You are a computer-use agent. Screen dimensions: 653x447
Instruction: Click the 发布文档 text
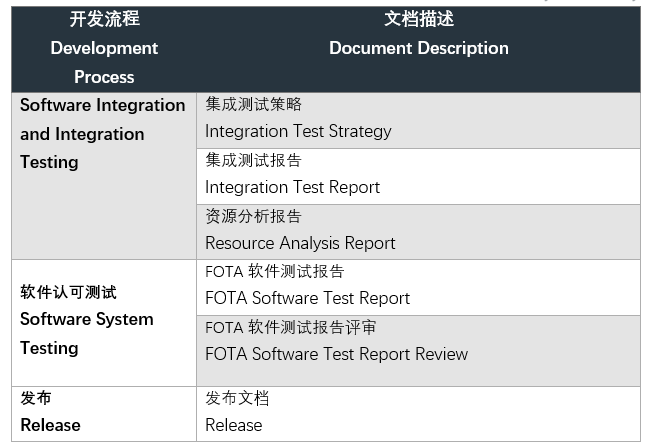click(x=237, y=398)
